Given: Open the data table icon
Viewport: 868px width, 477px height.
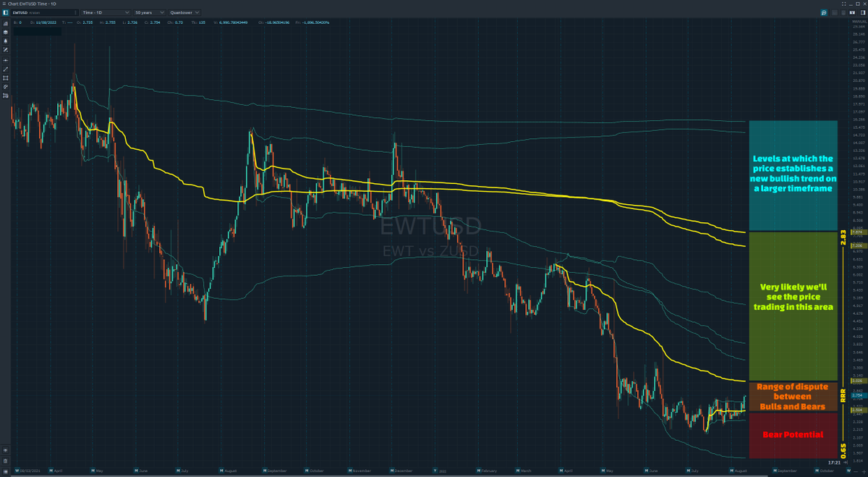Looking at the screenshot, I should (835, 12).
